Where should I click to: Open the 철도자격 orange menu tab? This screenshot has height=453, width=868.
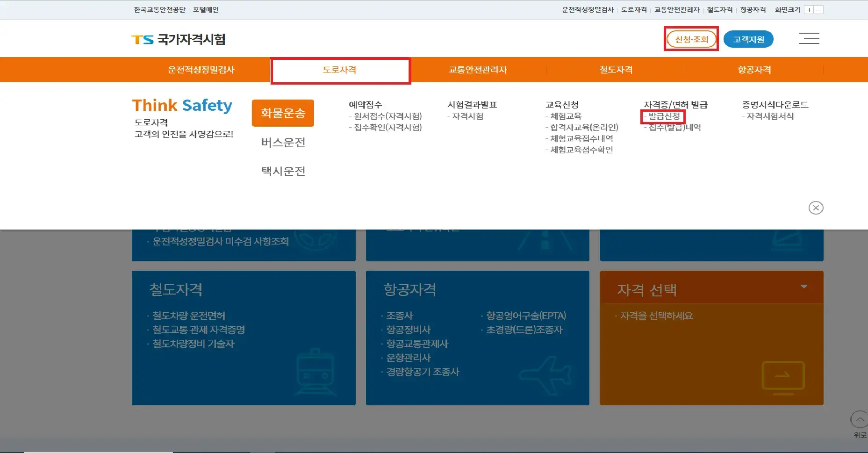click(616, 70)
